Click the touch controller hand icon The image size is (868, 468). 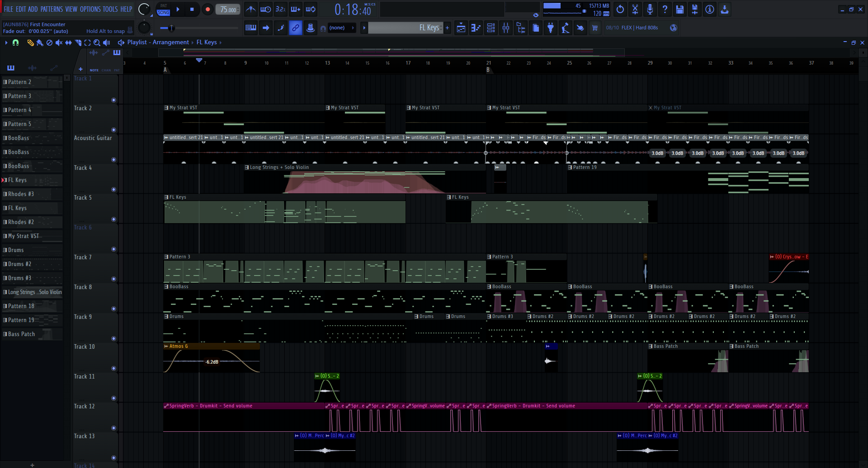[x=580, y=28]
